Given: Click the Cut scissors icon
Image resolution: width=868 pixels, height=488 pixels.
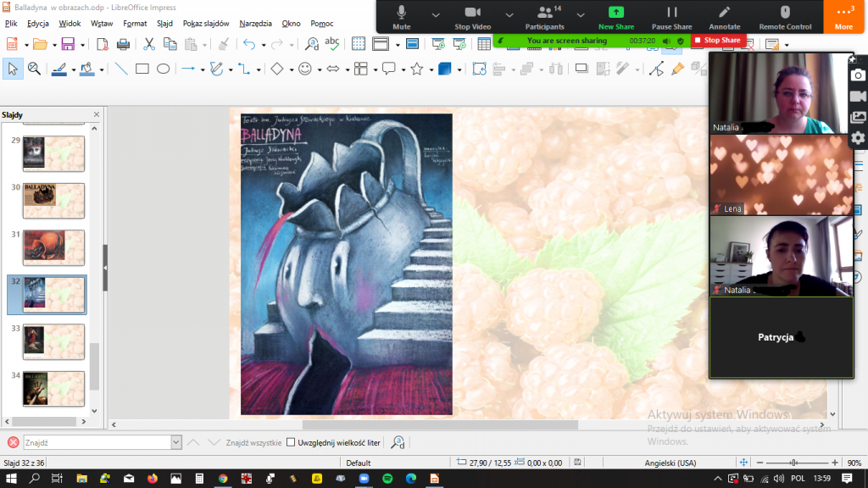Looking at the screenshot, I should [x=149, y=44].
